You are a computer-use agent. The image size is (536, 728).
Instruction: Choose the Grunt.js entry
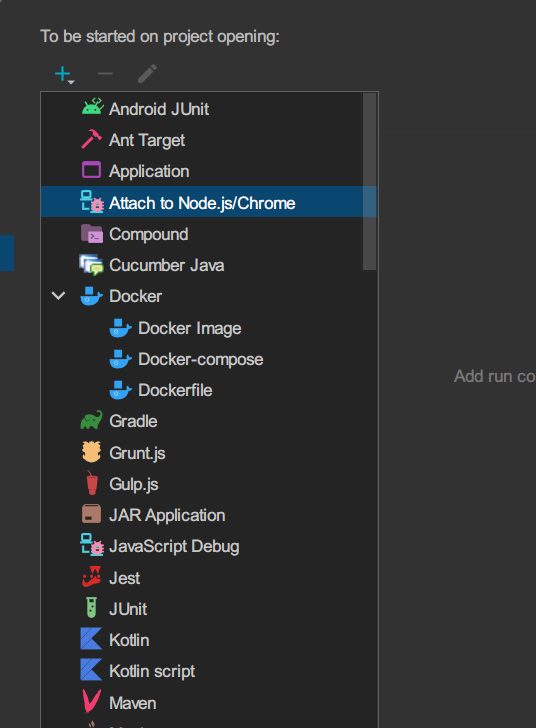(137, 454)
